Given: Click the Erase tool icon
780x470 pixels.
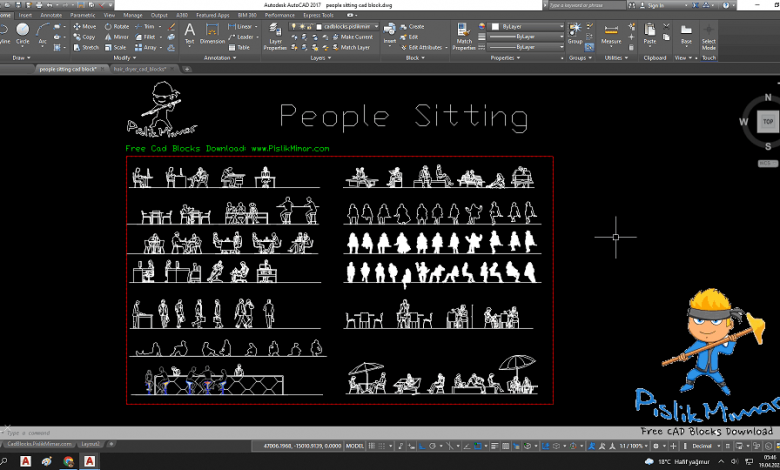Looking at the screenshot, I should (x=172, y=26).
